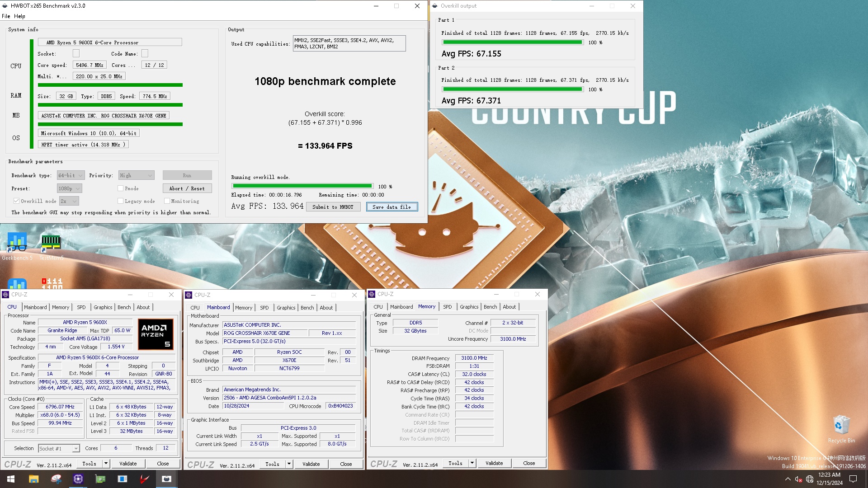This screenshot has width=868, height=488.
Task: Open Geekbench 5 desktop shortcut
Action: click(x=17, y=246)
